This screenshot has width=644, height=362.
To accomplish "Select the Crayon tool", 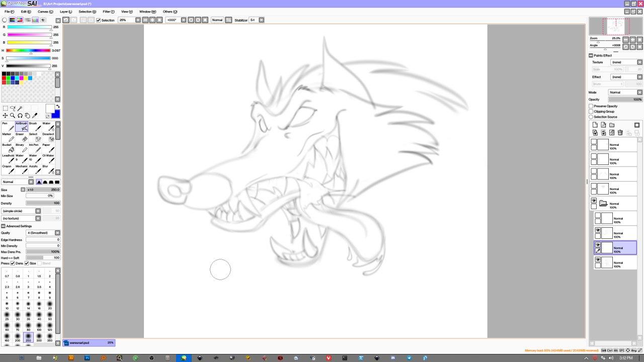I will (8, 169).
